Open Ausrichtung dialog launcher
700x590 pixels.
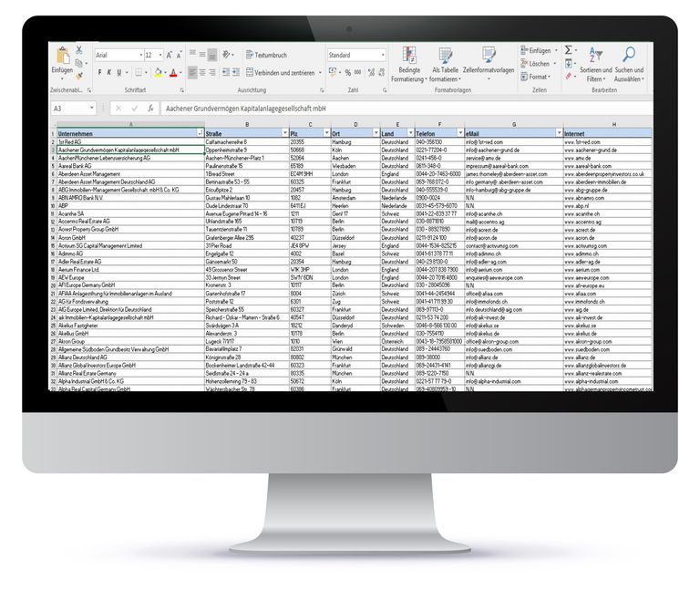coord(322,90)
